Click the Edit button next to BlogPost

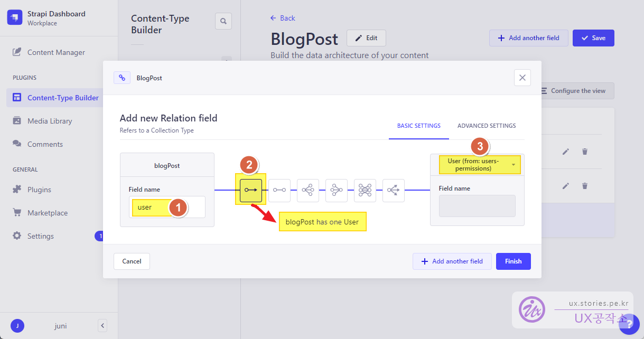(366, 38)
